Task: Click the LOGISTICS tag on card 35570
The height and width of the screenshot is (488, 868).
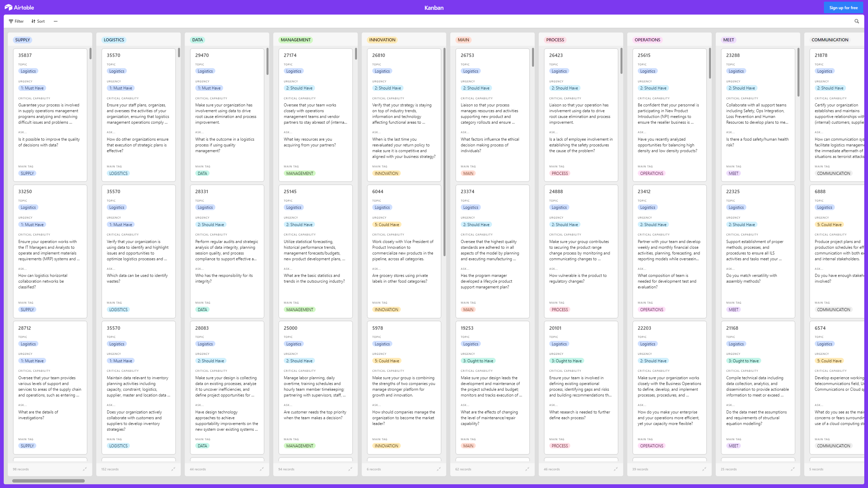Action: [118, 174]
